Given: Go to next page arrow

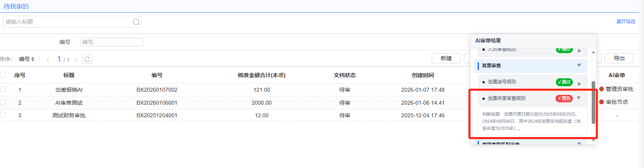Looking at the screenshot, I should pyautogui.click(x=76, y=59).
